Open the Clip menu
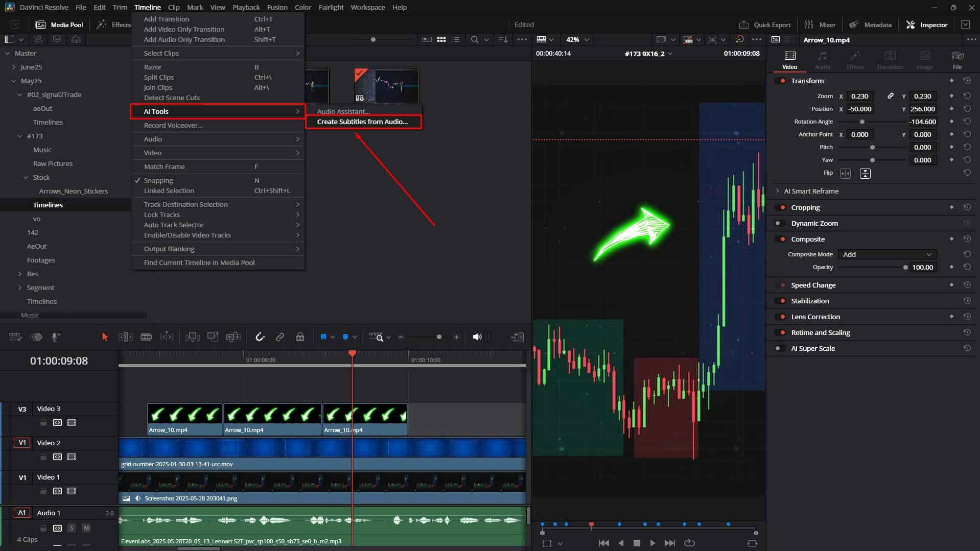 coord(174,7)
